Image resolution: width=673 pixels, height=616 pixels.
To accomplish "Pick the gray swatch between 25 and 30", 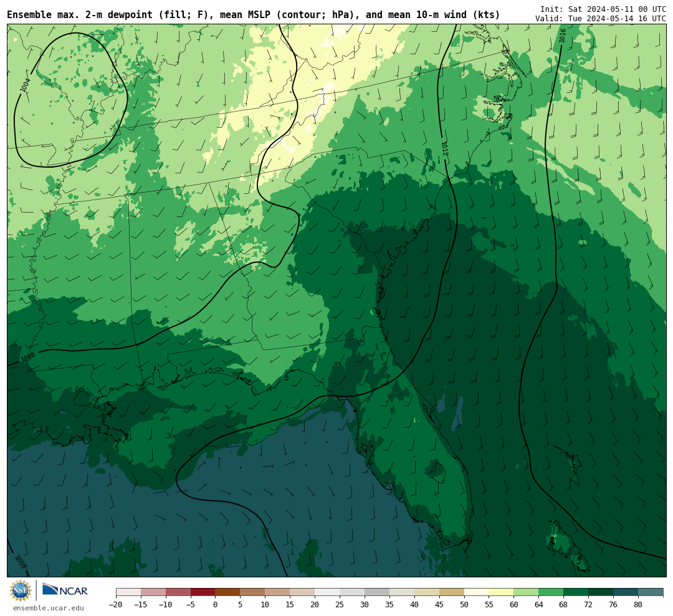I will pos(352,592).
